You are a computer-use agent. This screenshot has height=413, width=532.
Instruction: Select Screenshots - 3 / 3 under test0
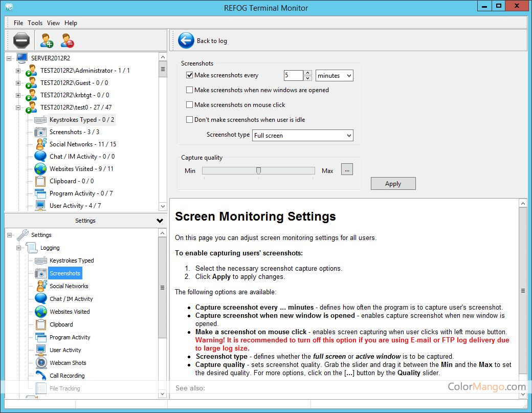(x=74, y=132)
